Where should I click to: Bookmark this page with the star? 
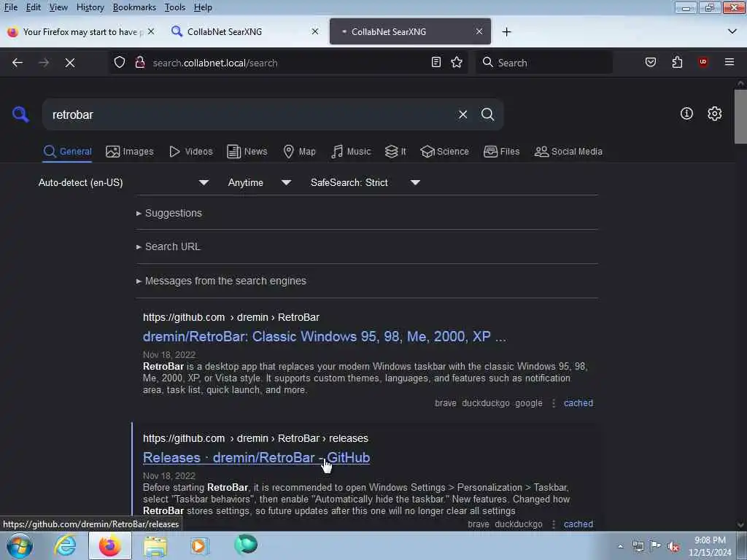click(x=457, y=63)
